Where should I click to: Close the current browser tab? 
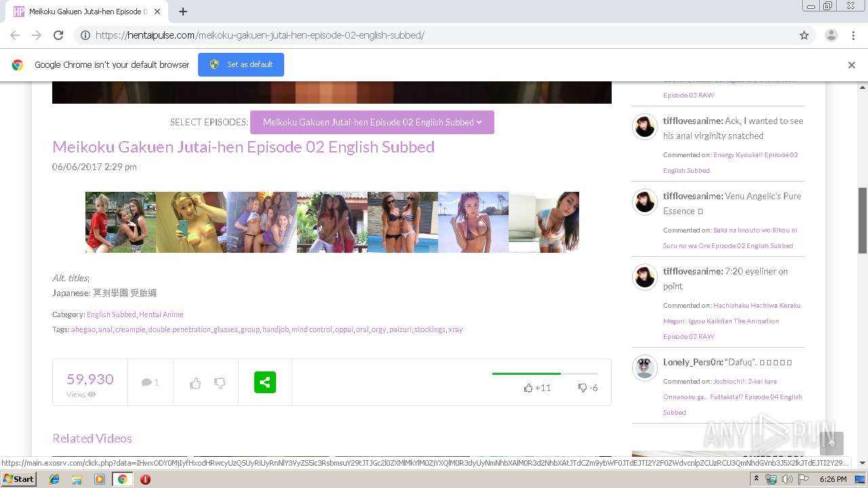point(158,12)
